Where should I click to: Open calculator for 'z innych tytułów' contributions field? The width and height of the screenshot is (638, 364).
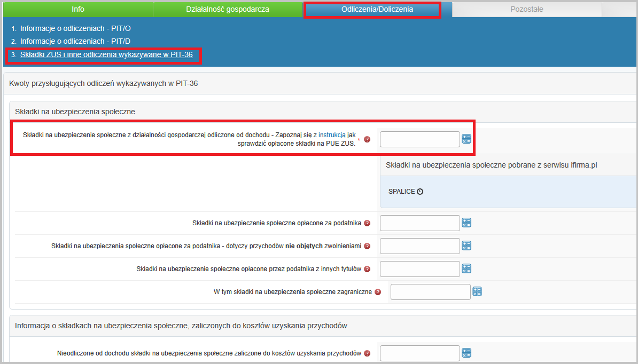tap(466, 269)
